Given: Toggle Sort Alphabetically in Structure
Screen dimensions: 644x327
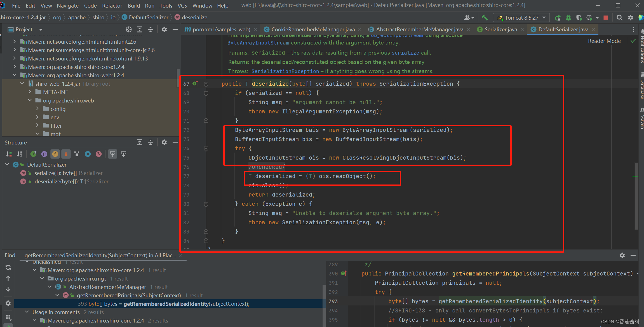Looking at the screenshot, I should [x=20, y=154].
